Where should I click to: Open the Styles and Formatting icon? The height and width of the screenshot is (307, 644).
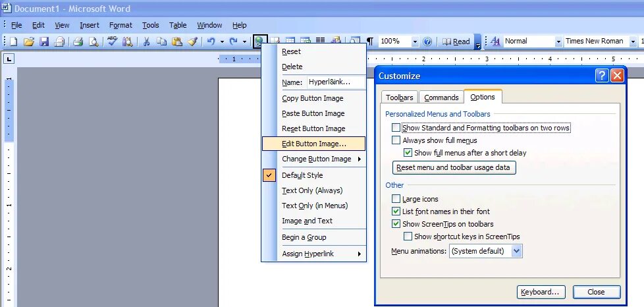(x=495, y=41)
